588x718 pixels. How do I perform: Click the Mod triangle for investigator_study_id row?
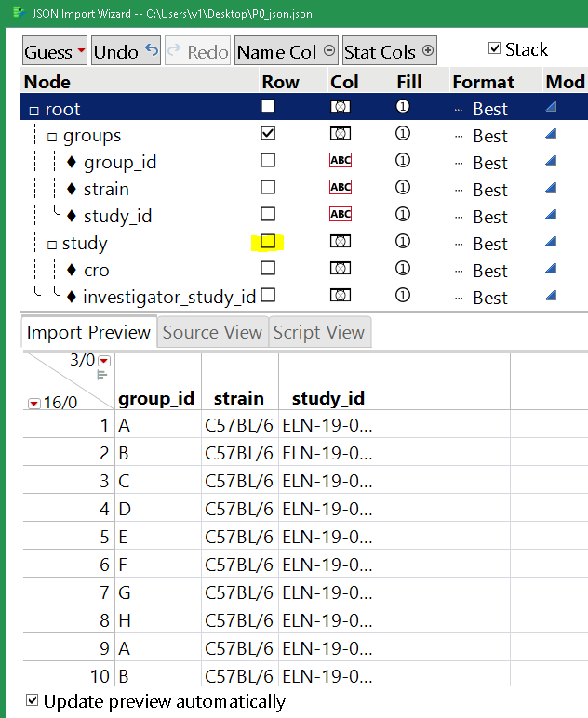[x=551, y=296]
